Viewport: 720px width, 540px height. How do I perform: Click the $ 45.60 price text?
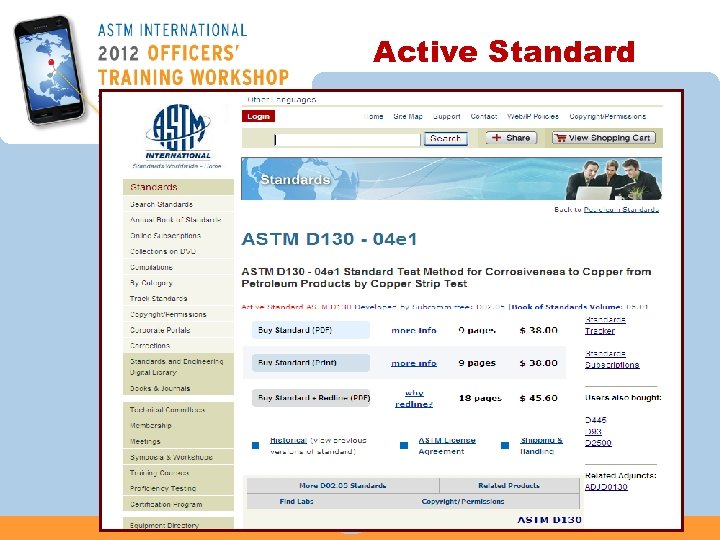[539, 398]
